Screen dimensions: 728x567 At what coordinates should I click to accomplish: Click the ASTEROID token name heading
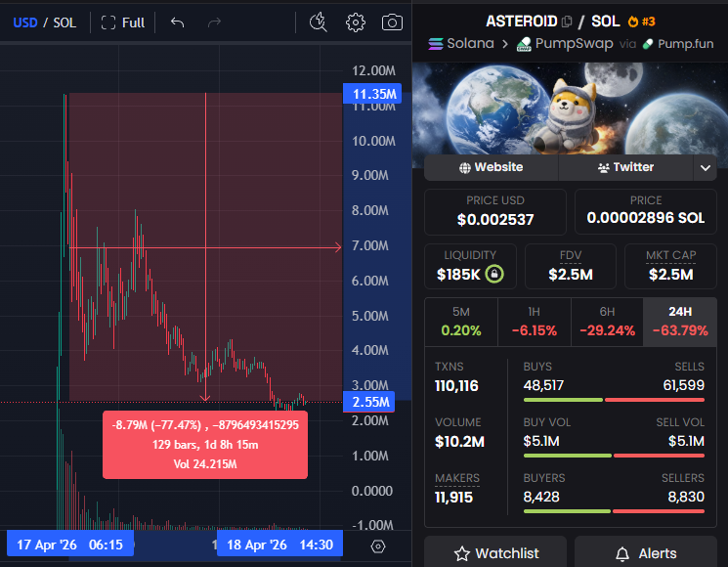pyautogui.click(x=522, y=22)
